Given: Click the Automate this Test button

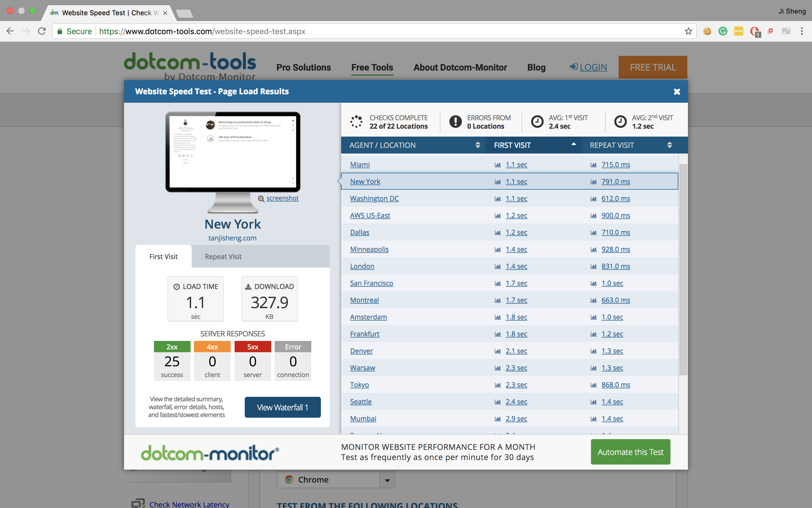Looking at the screenshot, I should 630,452.
